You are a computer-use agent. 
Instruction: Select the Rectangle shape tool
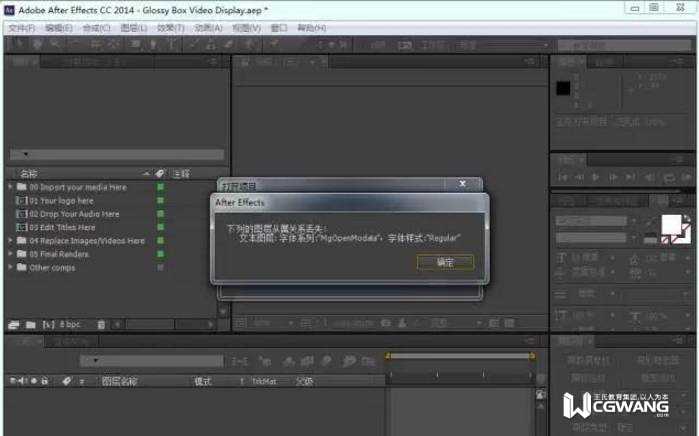135,44
